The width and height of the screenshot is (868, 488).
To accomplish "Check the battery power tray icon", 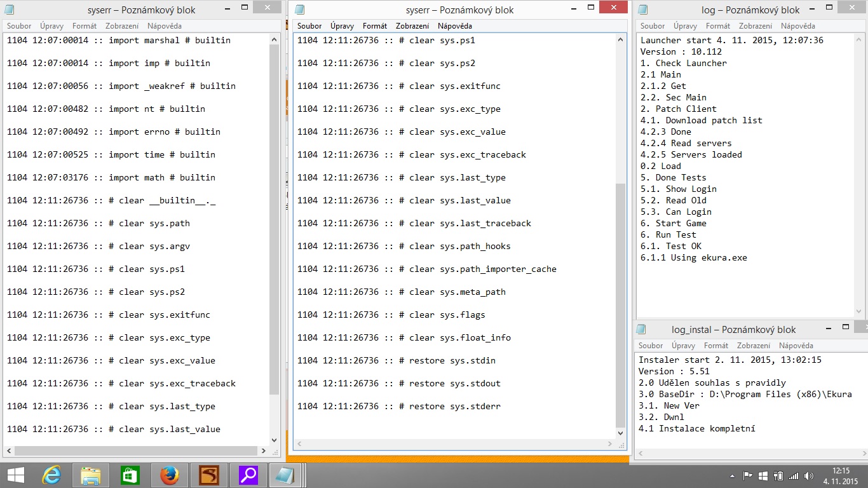I will [778, 475].
